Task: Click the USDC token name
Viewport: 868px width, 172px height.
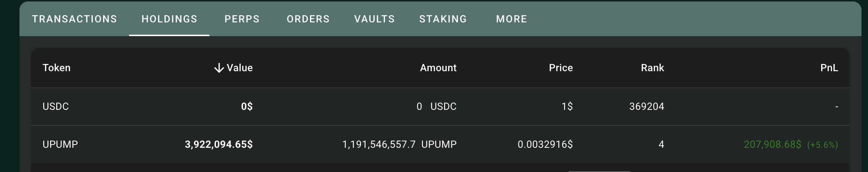Action: [x=56, y=107]
